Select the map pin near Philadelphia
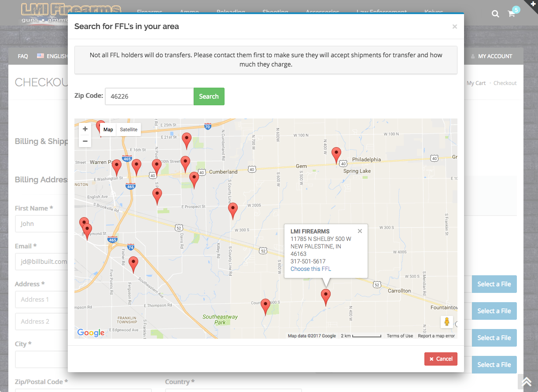 [x=336, y=155]
